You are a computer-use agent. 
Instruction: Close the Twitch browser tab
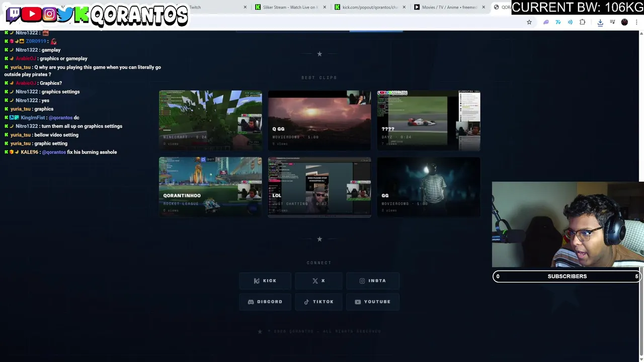click(x=245, y=7)
